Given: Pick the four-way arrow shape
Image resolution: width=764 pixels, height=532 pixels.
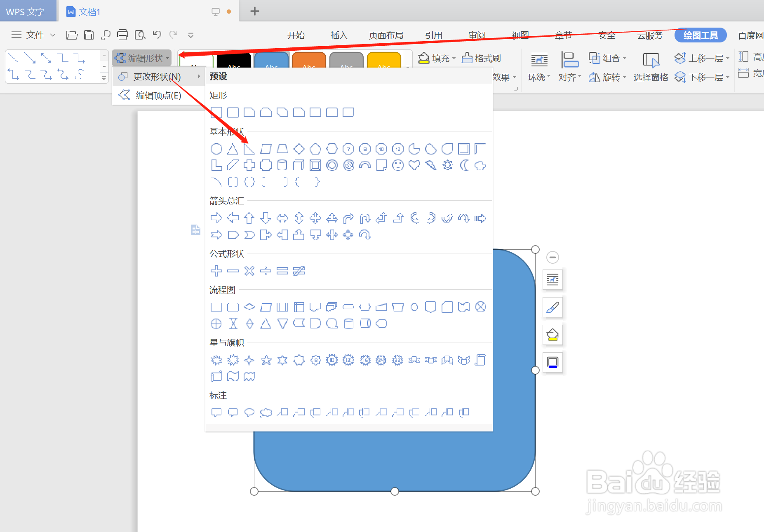Looking at the screenshot, I should click(x=315, y=218).
